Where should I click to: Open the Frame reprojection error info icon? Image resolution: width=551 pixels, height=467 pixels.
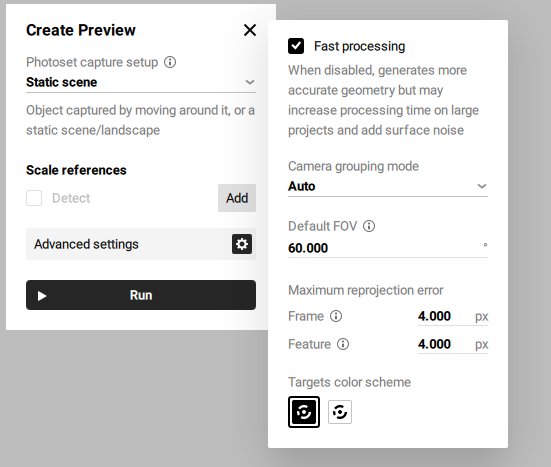pos(336,316)
